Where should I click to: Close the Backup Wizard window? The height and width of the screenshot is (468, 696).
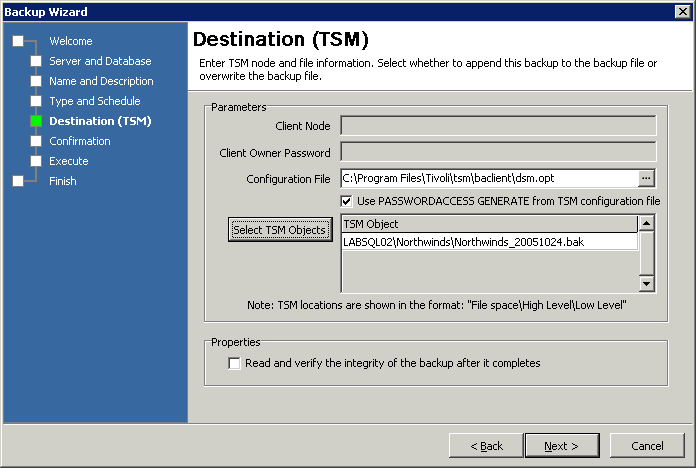click(x=682, y=11)
